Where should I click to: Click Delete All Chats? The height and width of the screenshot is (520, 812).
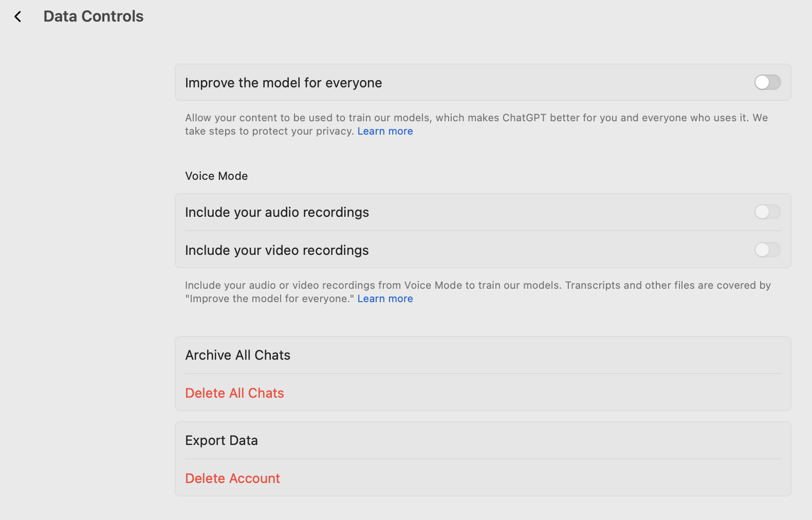pos(483,393)
